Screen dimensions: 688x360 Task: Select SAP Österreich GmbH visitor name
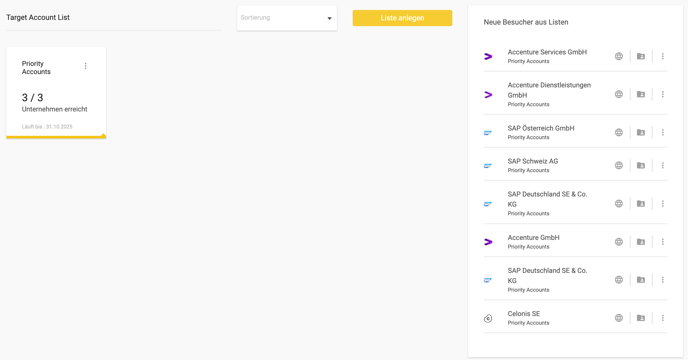click(x=541, y=128)
